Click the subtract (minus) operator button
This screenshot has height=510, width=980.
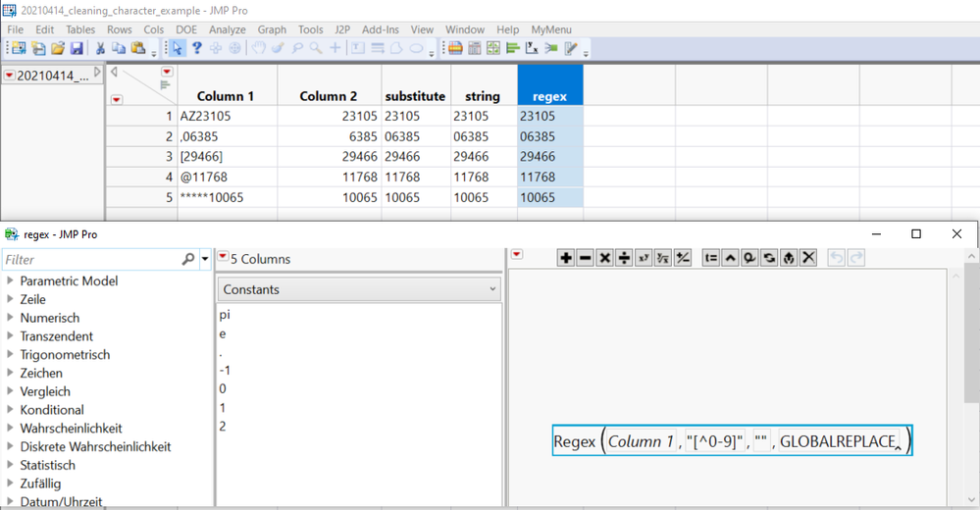point(586,258)
